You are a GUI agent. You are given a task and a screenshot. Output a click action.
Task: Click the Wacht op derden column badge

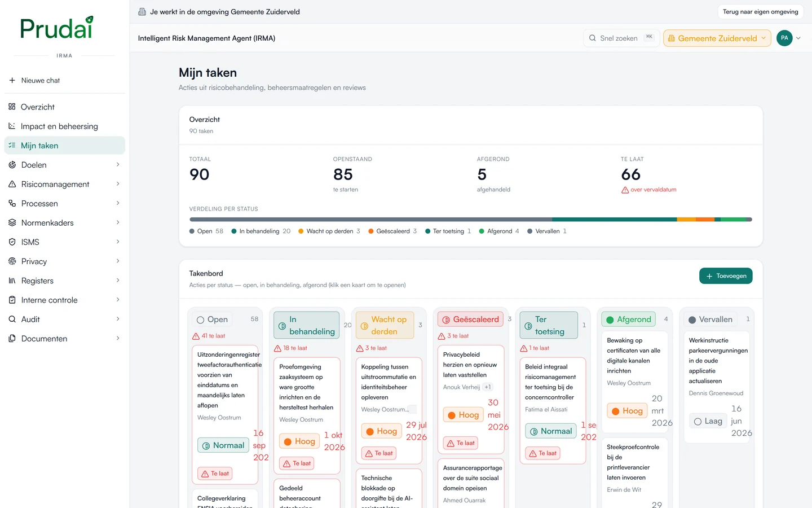(384, 325)
